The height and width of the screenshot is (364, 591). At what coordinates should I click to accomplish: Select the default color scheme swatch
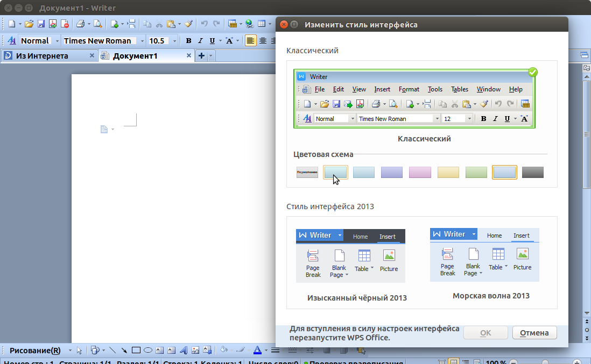click(x=307, y=173)
